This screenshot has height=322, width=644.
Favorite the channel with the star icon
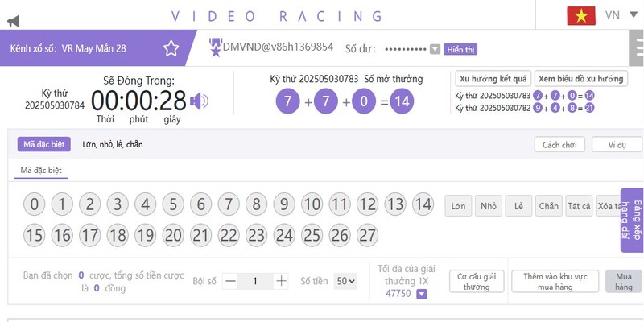(x=171, y=48)
